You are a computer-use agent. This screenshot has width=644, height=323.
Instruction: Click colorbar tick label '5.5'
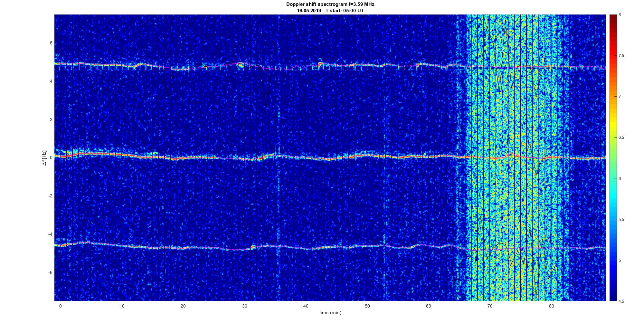click(621, 220)
